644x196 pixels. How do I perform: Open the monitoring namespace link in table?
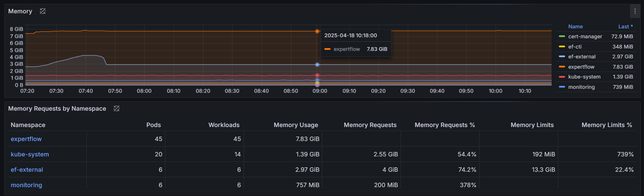pos(26,185)
